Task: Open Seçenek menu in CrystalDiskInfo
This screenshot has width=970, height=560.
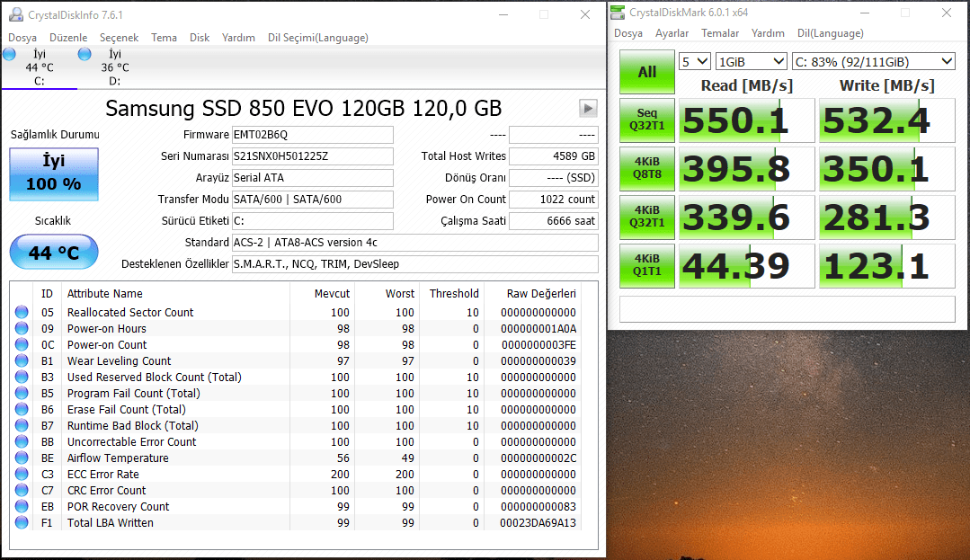Action: 119,38
